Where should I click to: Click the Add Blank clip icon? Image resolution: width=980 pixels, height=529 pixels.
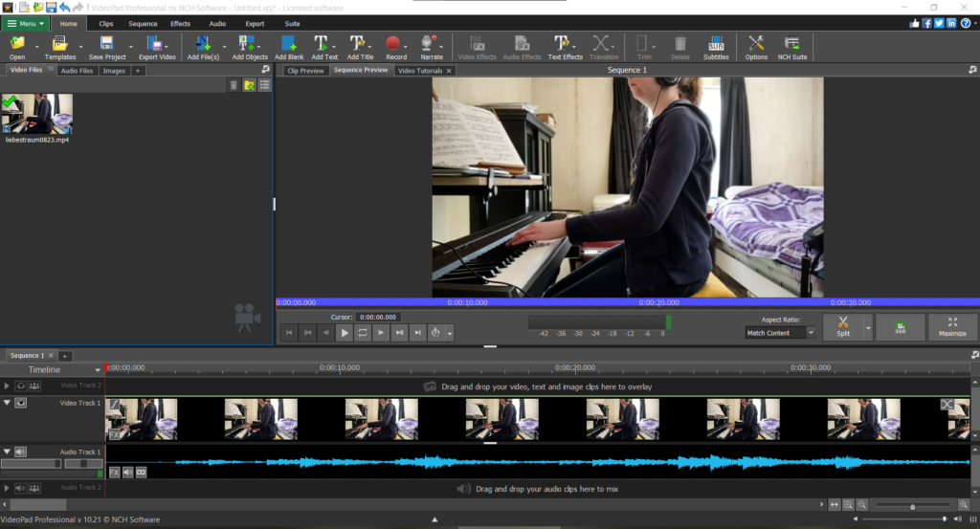click(288, 43)
